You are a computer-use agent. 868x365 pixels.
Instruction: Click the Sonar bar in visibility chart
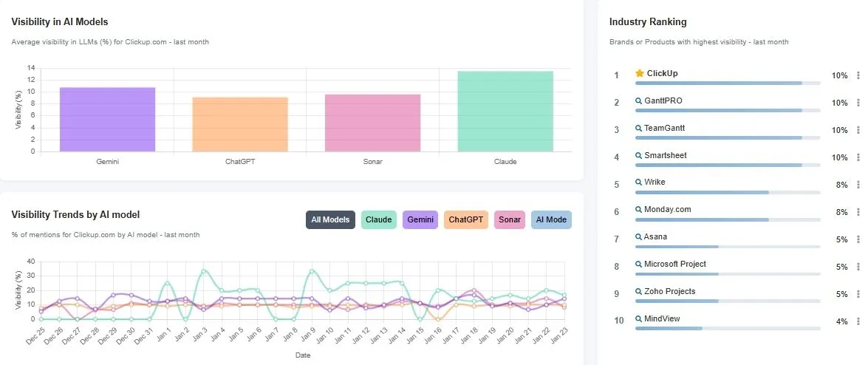pos(372,123)
